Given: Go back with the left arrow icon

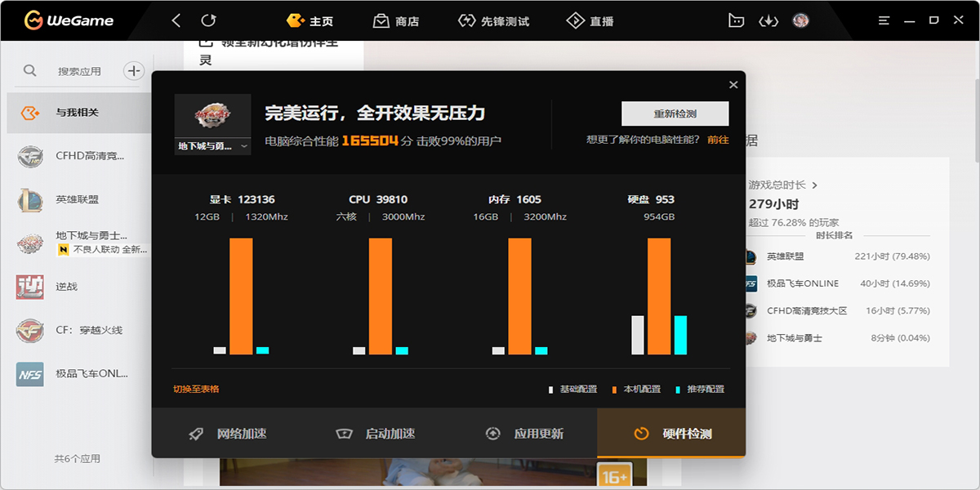Looking at the screenshot, I should (176, 20).
